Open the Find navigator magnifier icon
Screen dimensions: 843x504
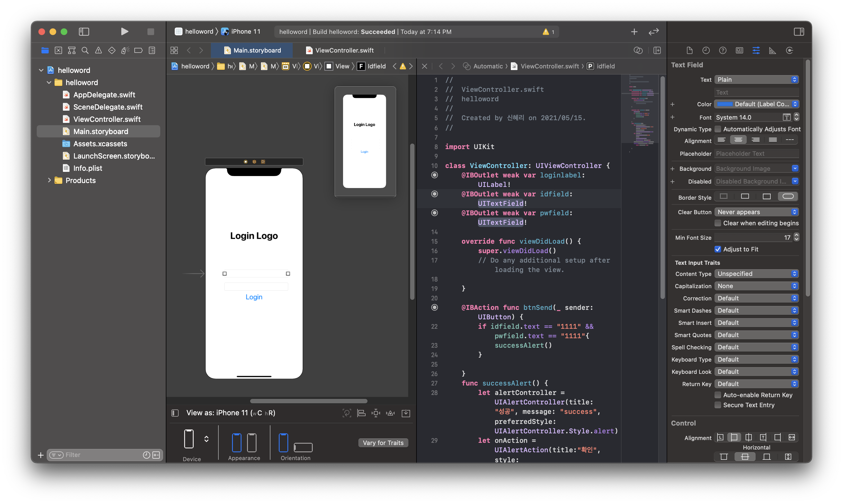pyautogui.click(x=85, y=50)
